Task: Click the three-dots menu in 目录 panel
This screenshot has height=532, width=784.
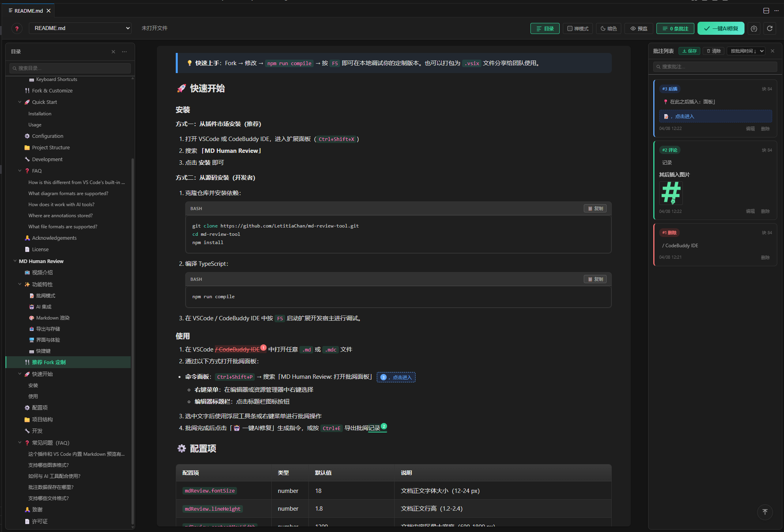Action: click(x=124, y=52)
